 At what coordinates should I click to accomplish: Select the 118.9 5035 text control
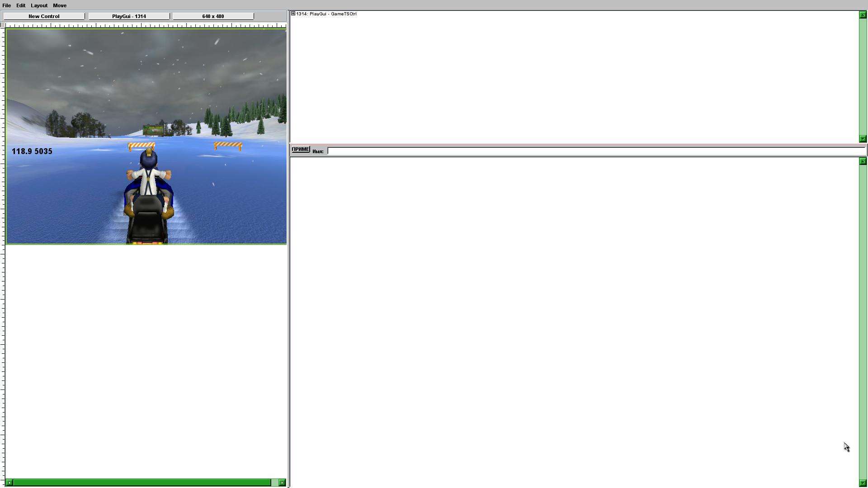pos(32,151)
